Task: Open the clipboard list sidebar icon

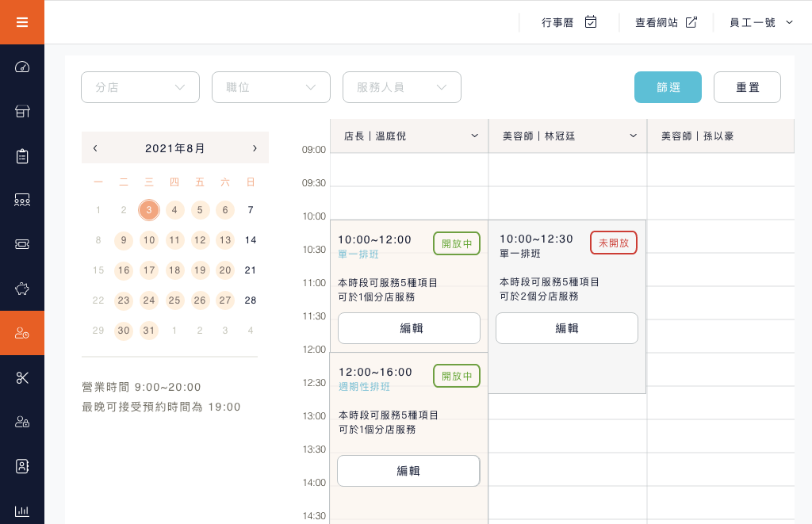Action: click(21, 156)
